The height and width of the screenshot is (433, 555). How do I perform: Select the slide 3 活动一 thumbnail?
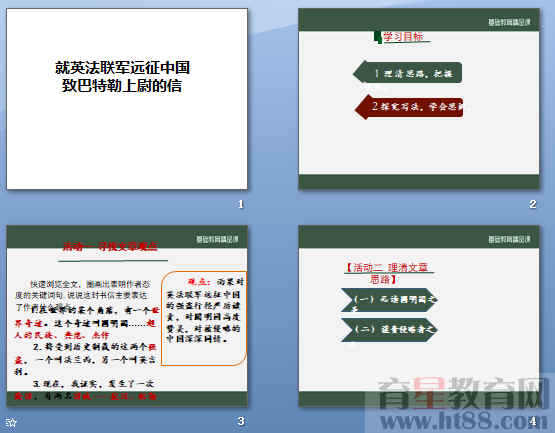tap(127, 316)
